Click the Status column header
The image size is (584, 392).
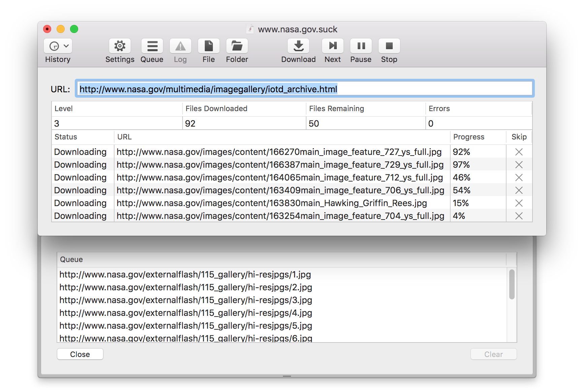(66, 137)
